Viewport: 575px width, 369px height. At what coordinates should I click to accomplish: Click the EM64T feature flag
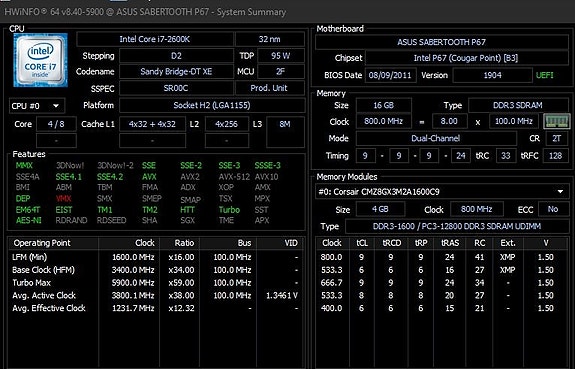click(x=28, y=210)
